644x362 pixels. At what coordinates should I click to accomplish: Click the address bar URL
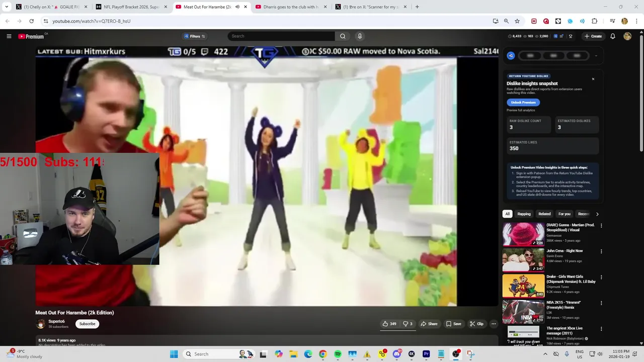point(92,21)
